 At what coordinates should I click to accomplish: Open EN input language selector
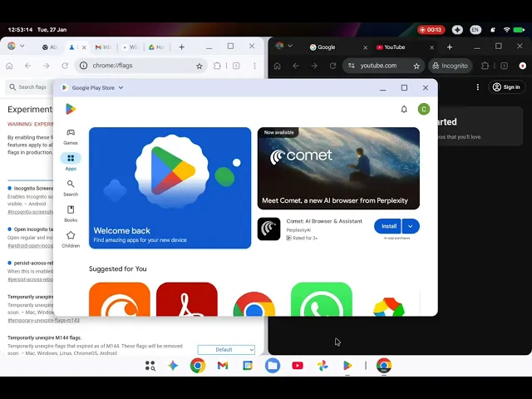point(475,30)
